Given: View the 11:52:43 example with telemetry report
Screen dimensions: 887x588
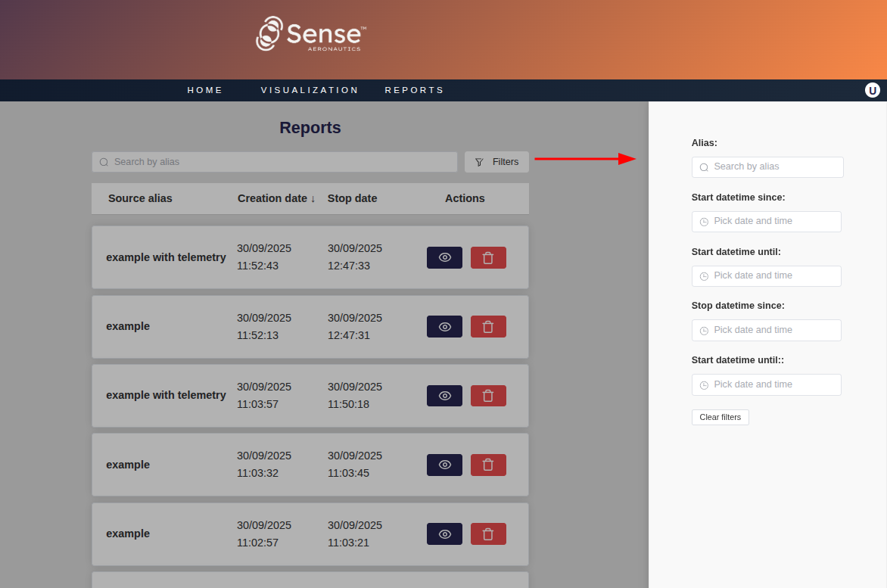Looking at the screenshot, I should pos(444,257).
